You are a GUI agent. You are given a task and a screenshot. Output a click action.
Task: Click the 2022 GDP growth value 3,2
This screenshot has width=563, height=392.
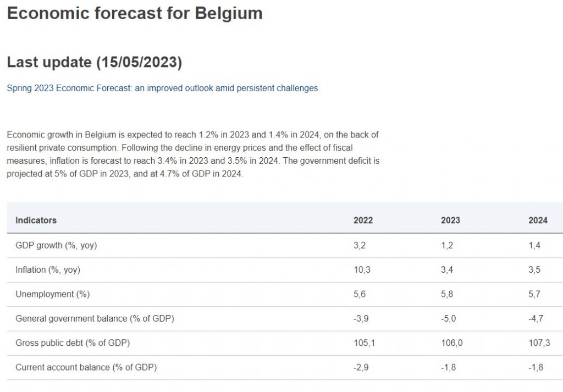[360, 245]
